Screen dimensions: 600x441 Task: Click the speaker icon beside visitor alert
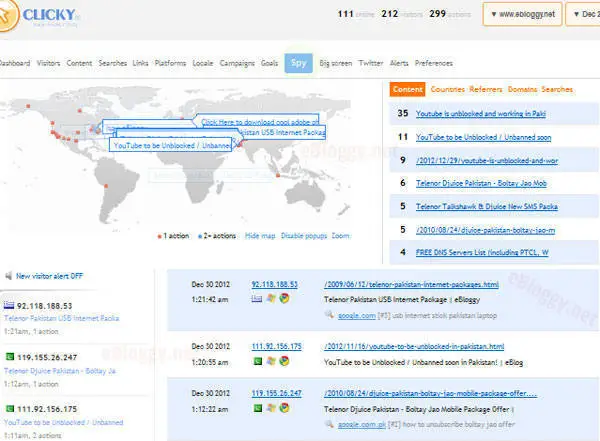8,276
